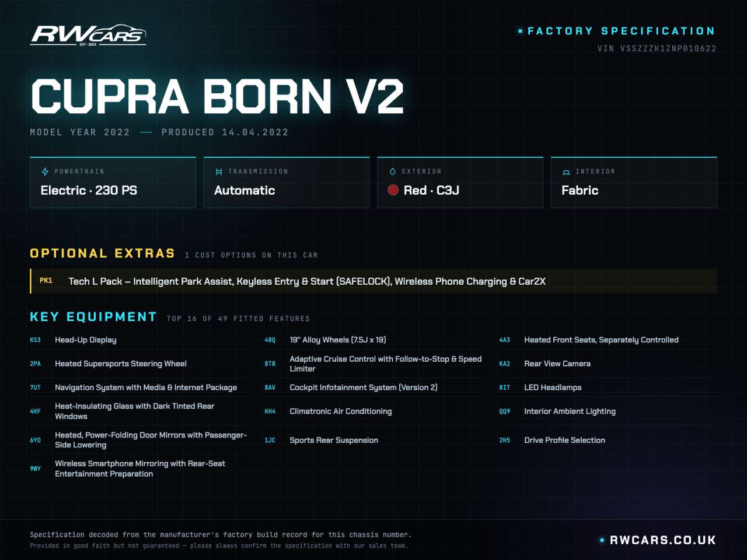Click the KEY EQUIPMENT heading
Image resolution: width=747 pixels, height=560 pixels.
[x=93, y=317]
